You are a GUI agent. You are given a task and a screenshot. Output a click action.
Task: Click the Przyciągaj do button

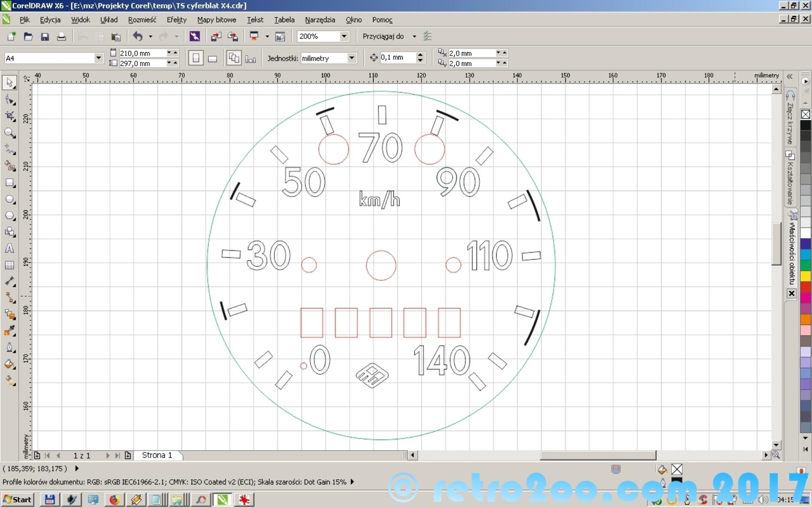pyautogui.click(x=383, y=36)
